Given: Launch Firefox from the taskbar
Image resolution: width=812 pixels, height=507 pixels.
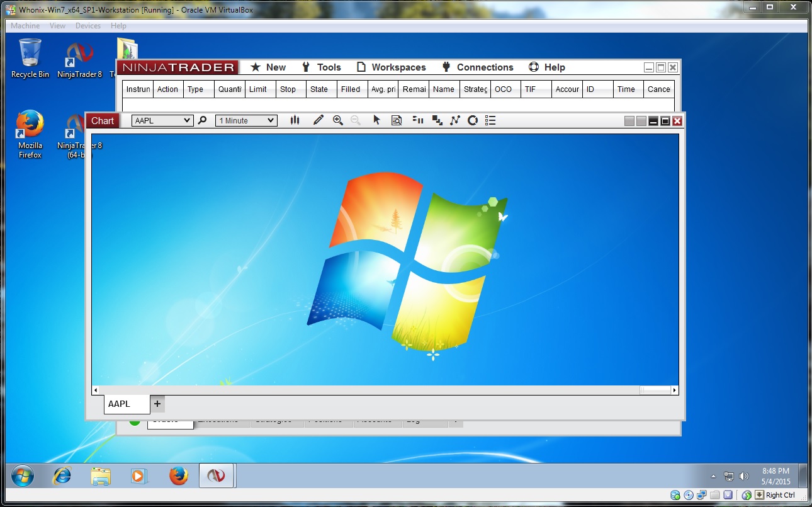Looking at the screenshot, I should (179, 476).
